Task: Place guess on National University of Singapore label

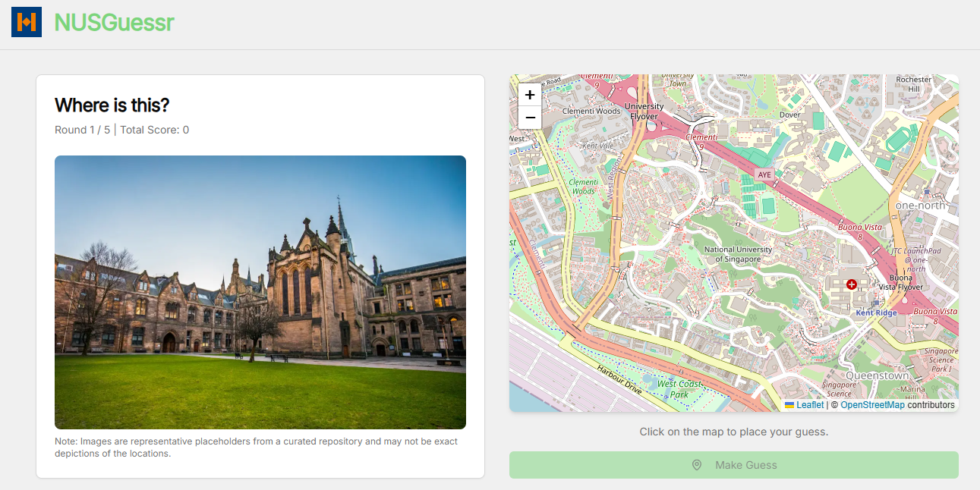Action: [x=738, y=254]
